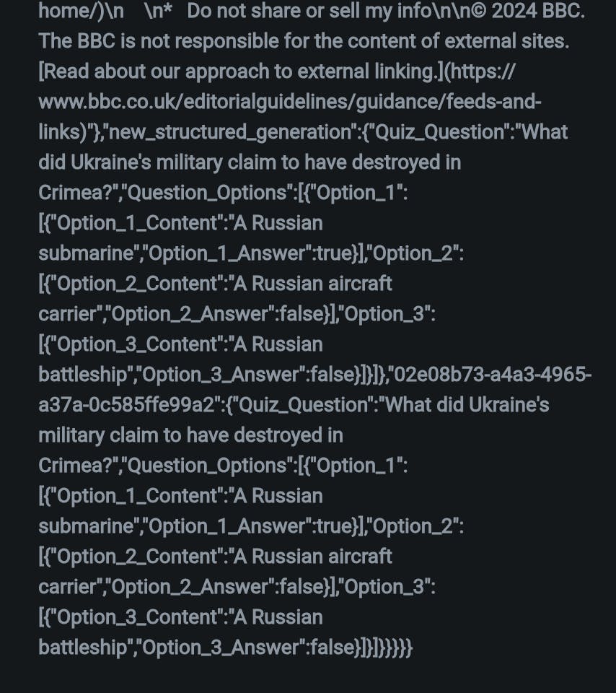Image resolution: width=616 pixels, height=693 pixels.
Task: Click the bbc.co.uk editorial guidelines URL
Action: pos(289,102)
